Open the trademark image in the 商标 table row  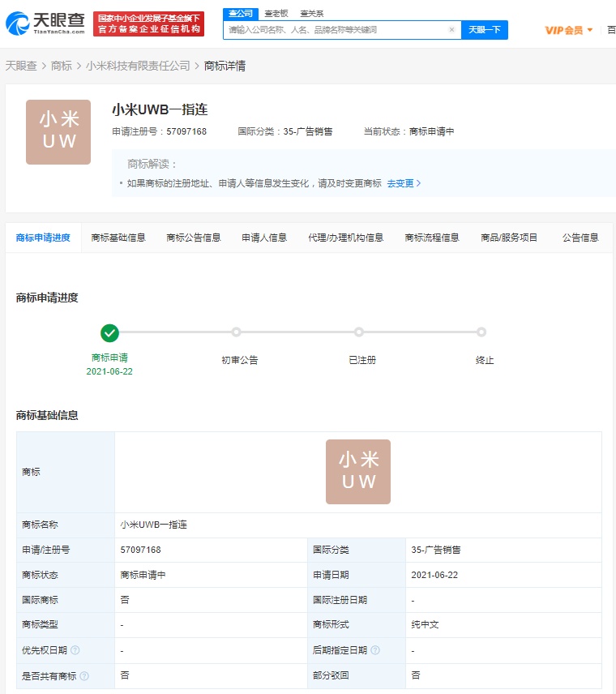coord(357,472)
